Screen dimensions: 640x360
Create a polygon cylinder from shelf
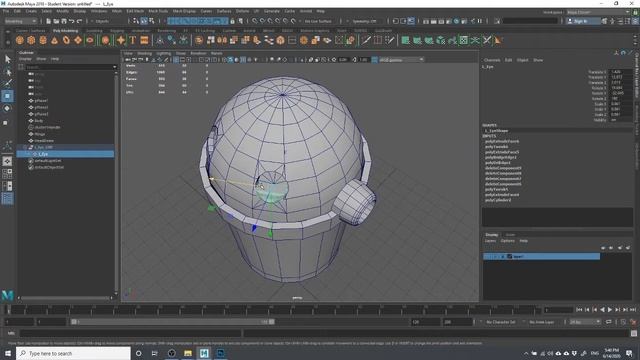(43, 40)
